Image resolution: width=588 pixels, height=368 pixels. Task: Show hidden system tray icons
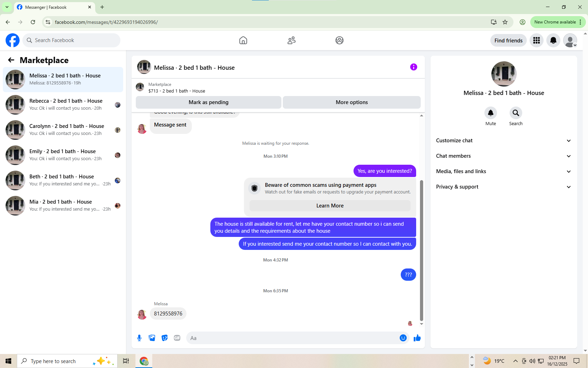(x=515, y=361)
